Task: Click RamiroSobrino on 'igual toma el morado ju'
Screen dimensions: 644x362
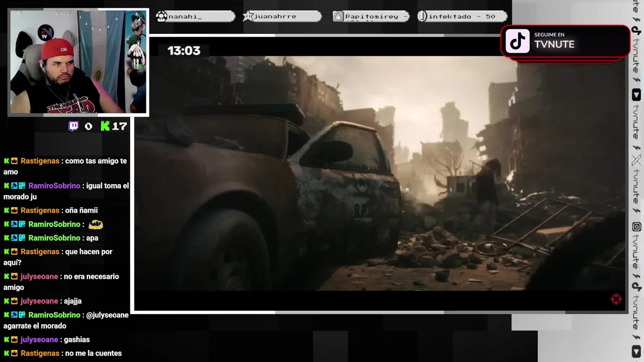Action: [x=54, y=186]
